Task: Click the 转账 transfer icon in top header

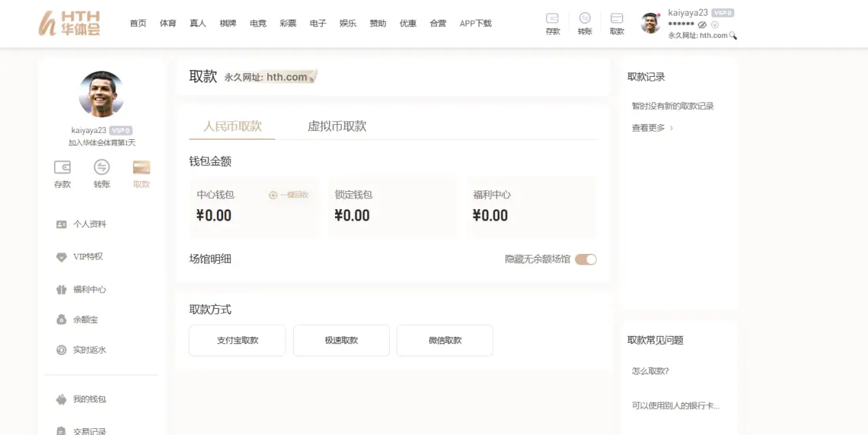Action: click(x=585, y=19)
